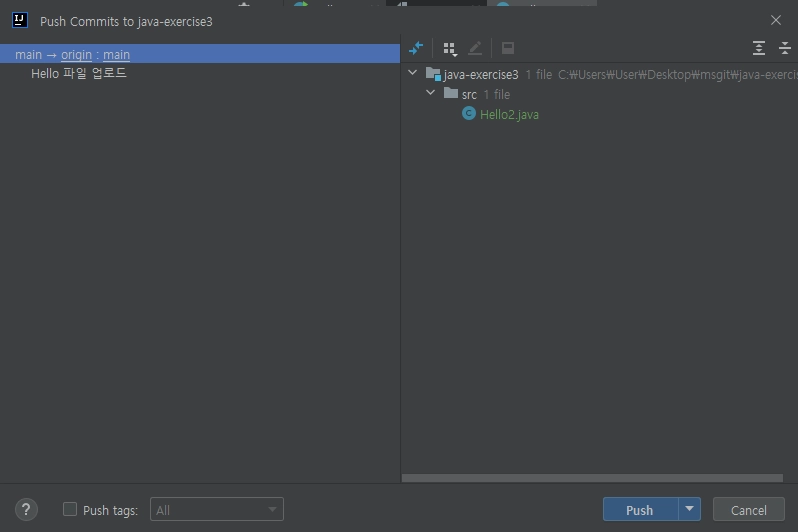Click the dialog title 'Push Commits to java-exercise3'
Image resolution: width=798 pixels, height=532 pixels.
126,21
